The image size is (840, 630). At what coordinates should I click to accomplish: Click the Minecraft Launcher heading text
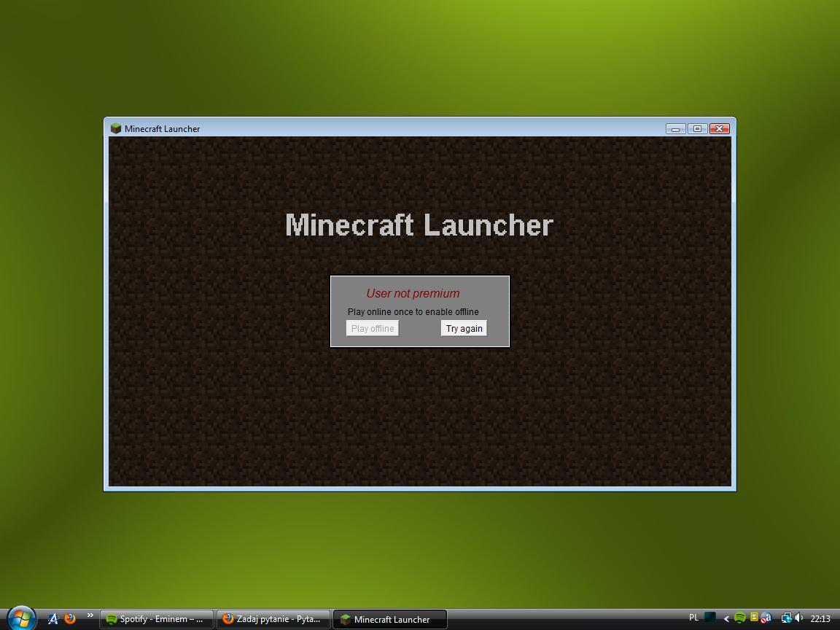tap(419, 225)
